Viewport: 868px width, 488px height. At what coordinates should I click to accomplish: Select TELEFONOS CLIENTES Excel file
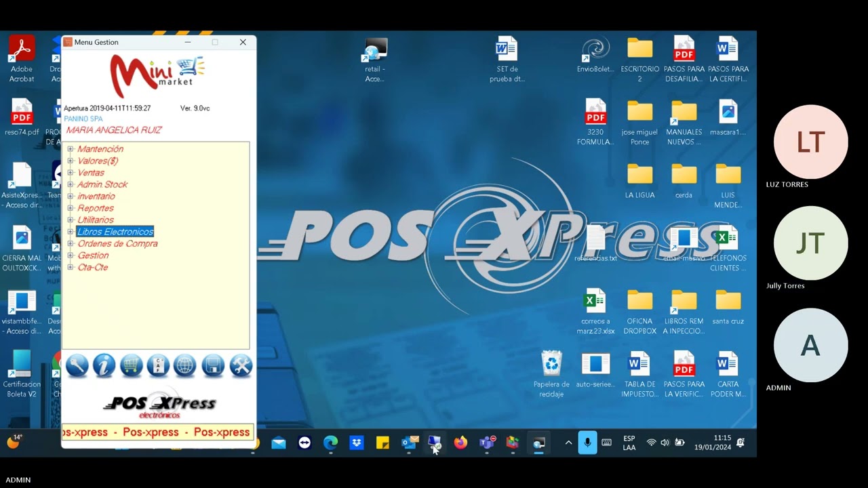click(x=728, y=249)
